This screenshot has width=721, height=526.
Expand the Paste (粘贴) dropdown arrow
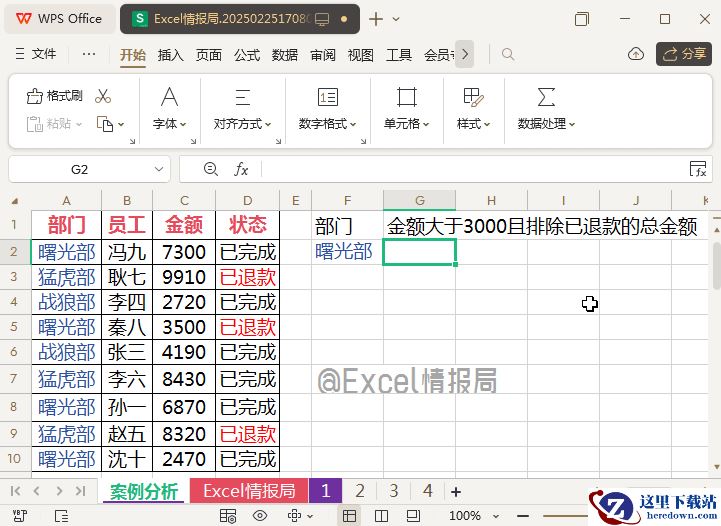(x=79, y=124)
